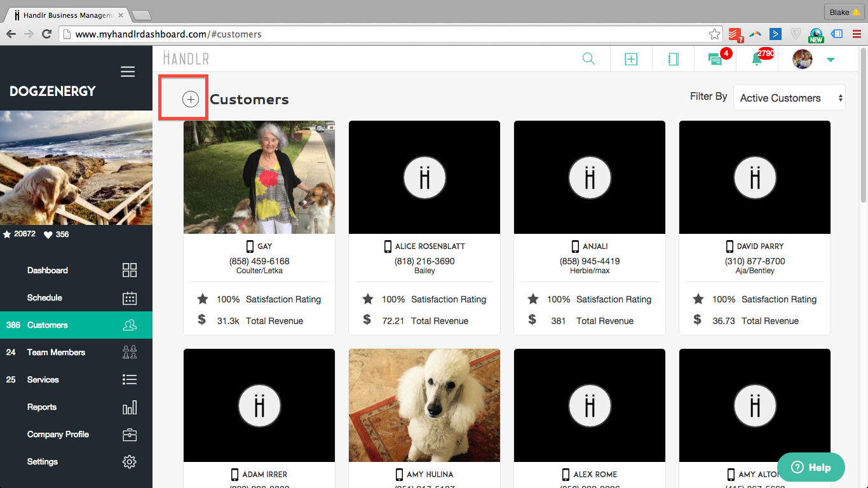Viewport: 868px width, 488px height.
Task: Select Team Members in sidebar
Action: (x=56, y=352)
